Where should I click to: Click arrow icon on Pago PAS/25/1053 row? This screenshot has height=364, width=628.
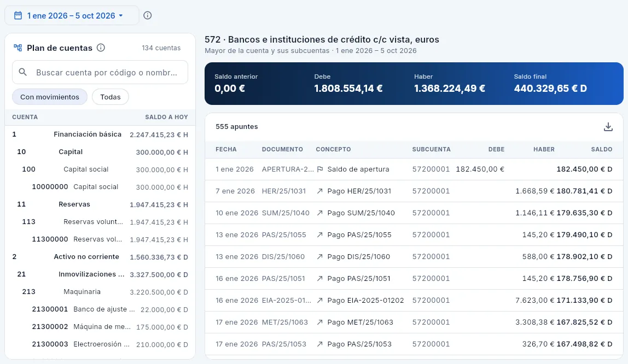click(319, 344)
